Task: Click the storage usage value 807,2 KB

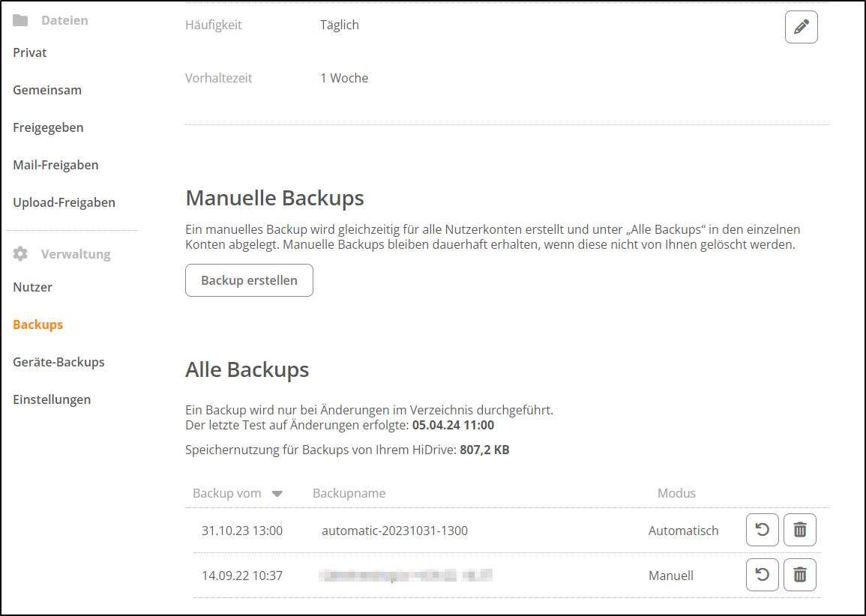Action: (484, 450)
